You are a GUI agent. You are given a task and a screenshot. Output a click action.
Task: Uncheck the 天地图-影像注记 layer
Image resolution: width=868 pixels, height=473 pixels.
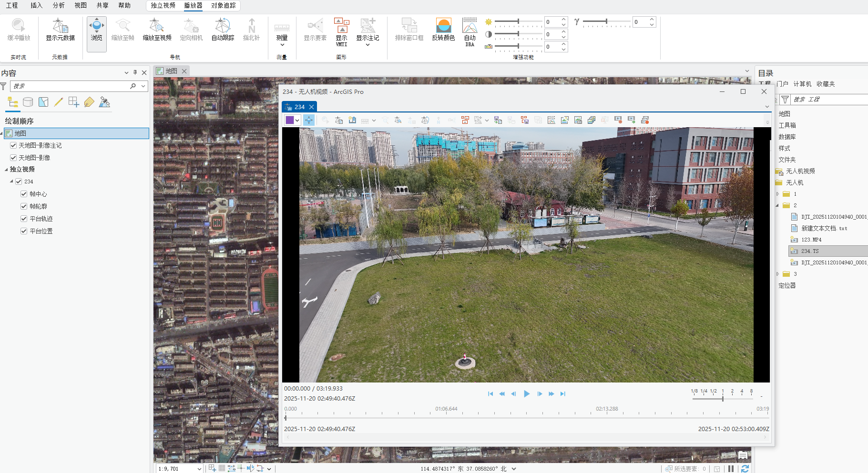pyautogui.click(x=13, y=145)
